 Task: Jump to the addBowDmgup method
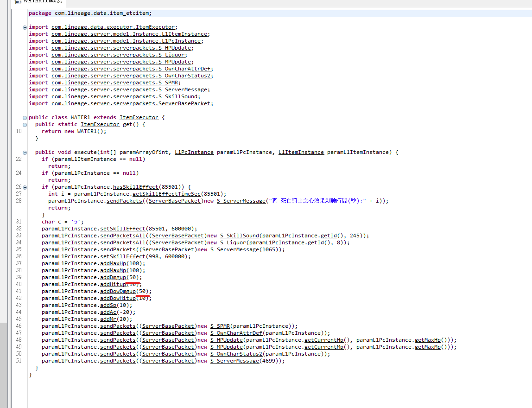(118, 291)
